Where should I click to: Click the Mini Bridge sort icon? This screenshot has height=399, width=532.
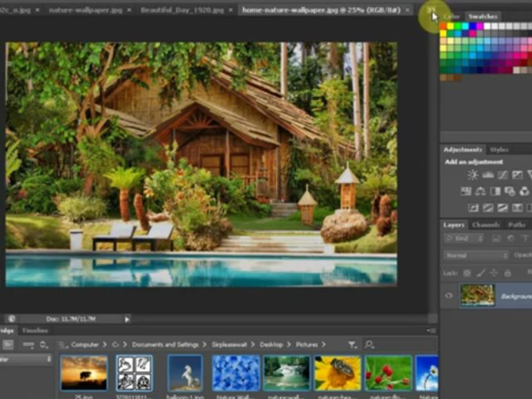click(x=44, y=345)
